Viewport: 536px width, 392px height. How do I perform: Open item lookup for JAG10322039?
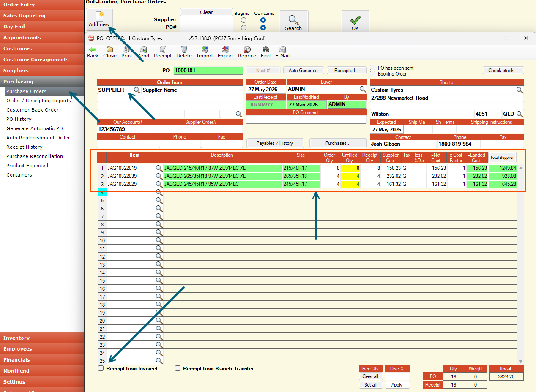pyautogui.click(x=159, y=176)
